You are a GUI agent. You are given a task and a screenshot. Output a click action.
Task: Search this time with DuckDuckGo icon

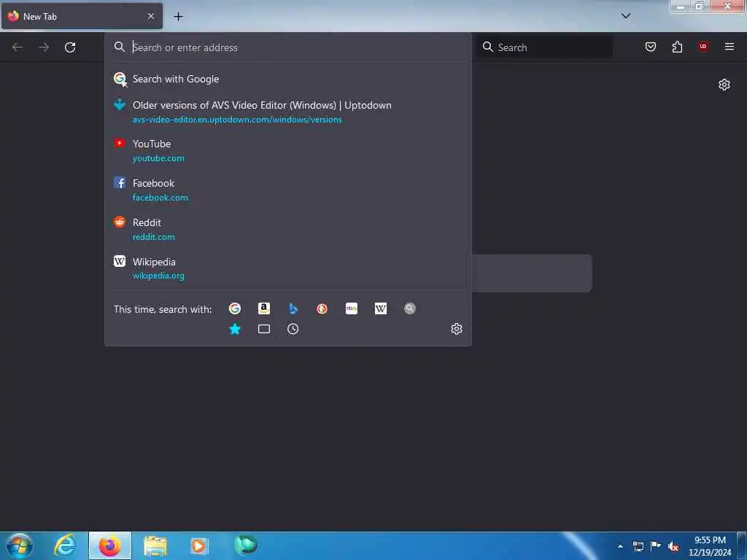click(322, 308)
